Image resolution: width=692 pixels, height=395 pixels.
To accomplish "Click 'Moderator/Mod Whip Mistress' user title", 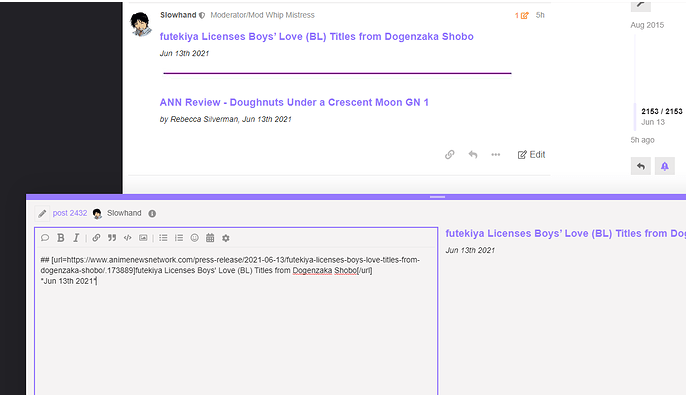I will (262, 15).
